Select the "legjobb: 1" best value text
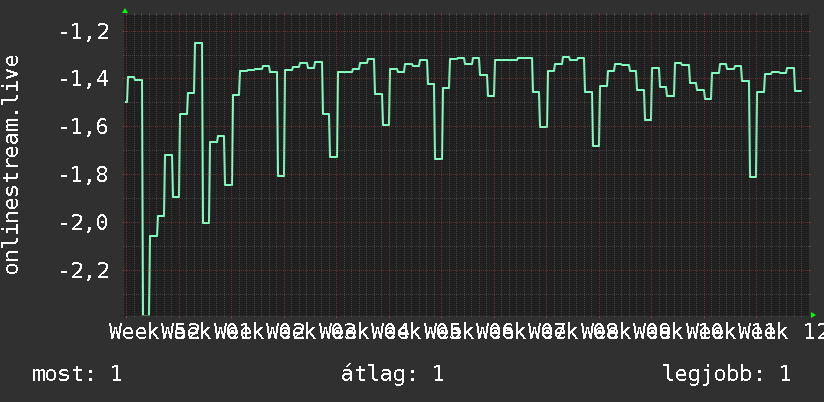The image size is (824, 402). (727, 374)
